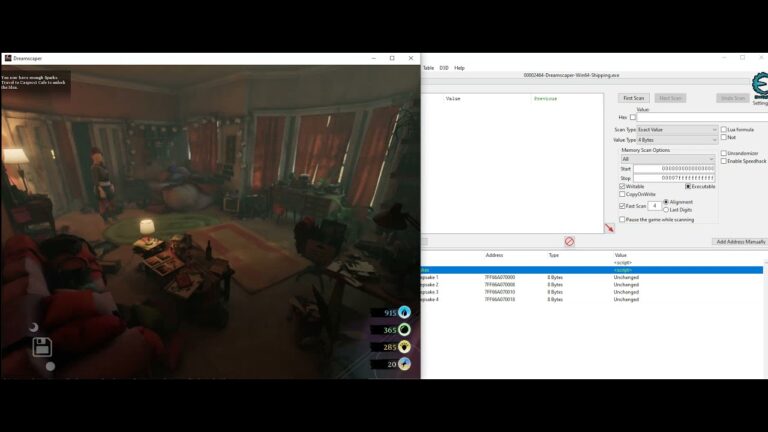768x432 pixels.
Task: Click Add Address Manually button
Action: (x=740, y=242)
